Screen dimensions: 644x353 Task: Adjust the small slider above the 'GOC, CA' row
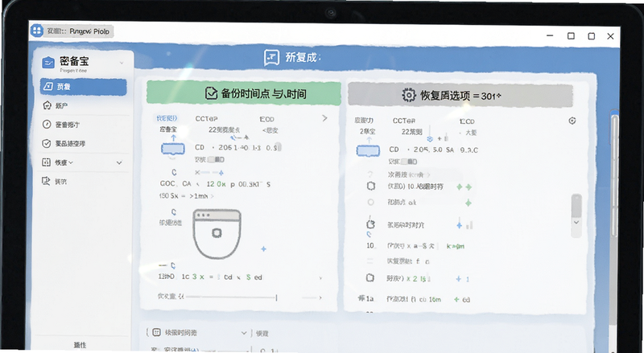click(209, 173)
